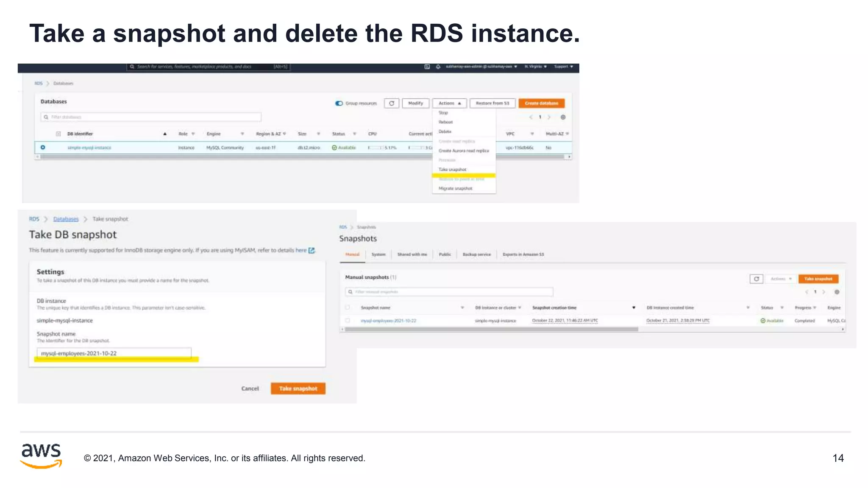Switch to the Shared with me tab
Screen dimensions: 868x488
coord(412,255)
